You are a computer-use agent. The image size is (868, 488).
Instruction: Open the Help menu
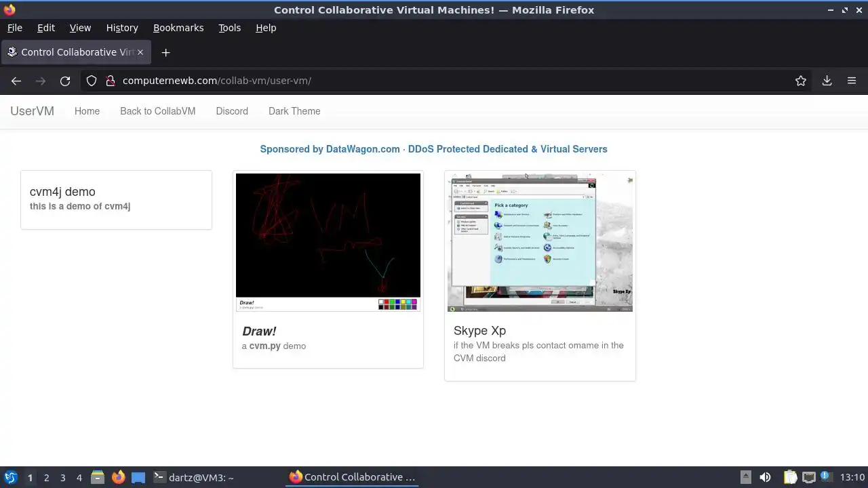click(x=266, y=28)
